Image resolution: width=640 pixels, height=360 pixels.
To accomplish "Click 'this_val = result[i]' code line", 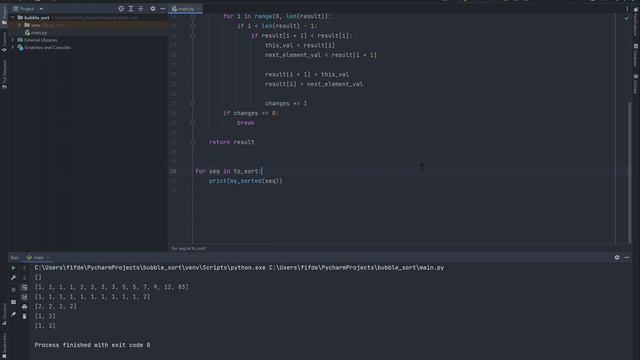I will (300, 45).
